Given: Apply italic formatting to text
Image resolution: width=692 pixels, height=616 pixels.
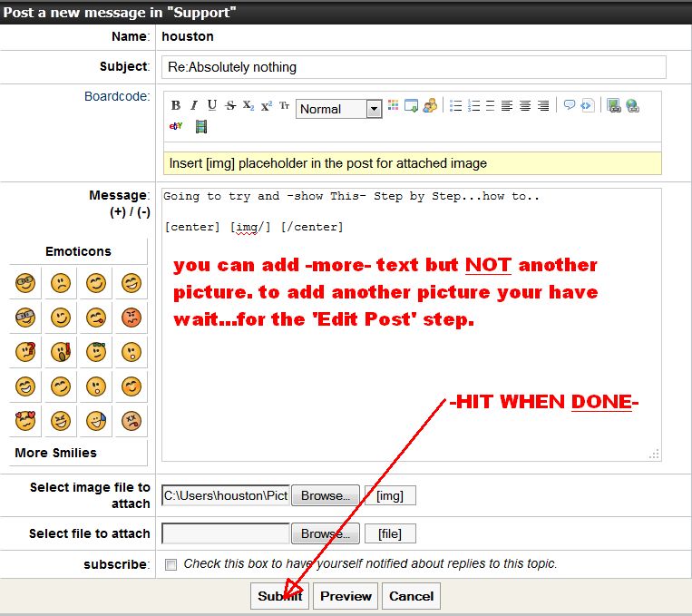Looking at the screenshot, I should tap(193, 106).
